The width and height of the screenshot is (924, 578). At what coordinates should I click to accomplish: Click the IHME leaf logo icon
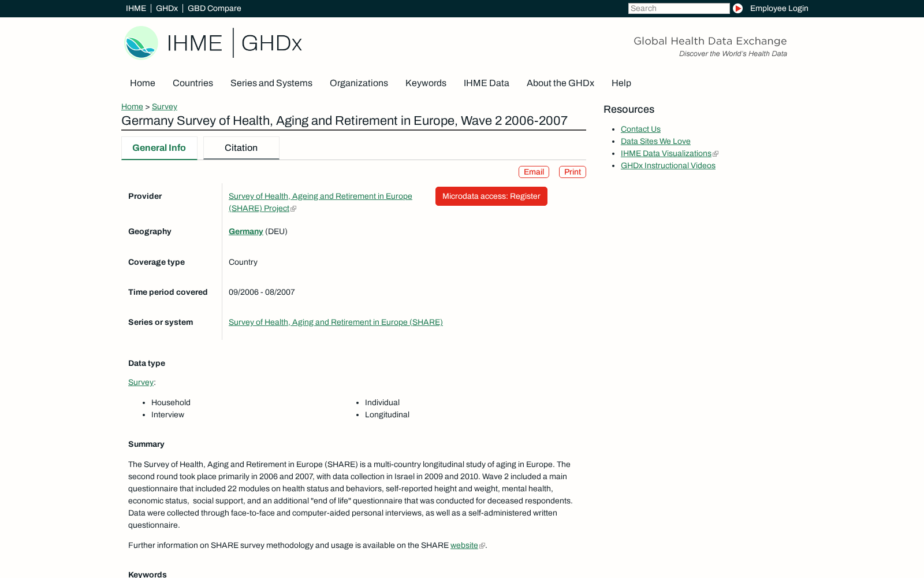[141, 43]
